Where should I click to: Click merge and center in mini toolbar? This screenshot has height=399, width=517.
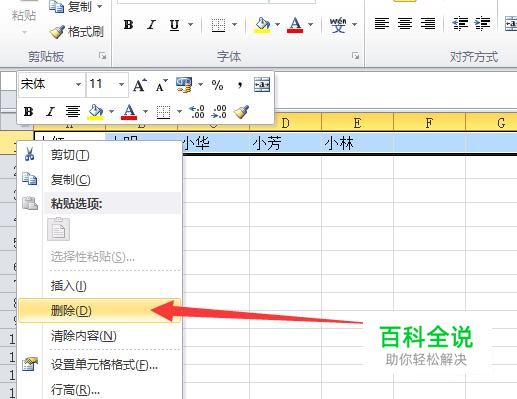(x=262, y=85)
